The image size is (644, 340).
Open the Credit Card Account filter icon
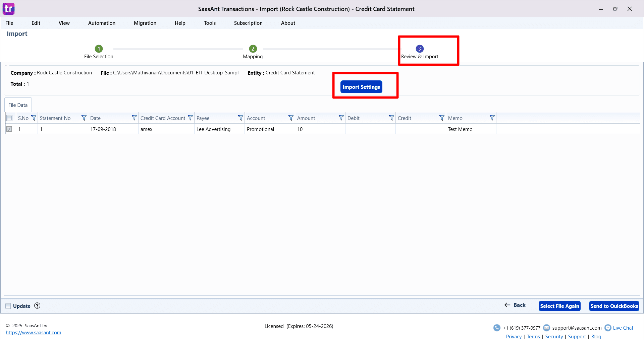pyautogui.click(x=190, y=118)
